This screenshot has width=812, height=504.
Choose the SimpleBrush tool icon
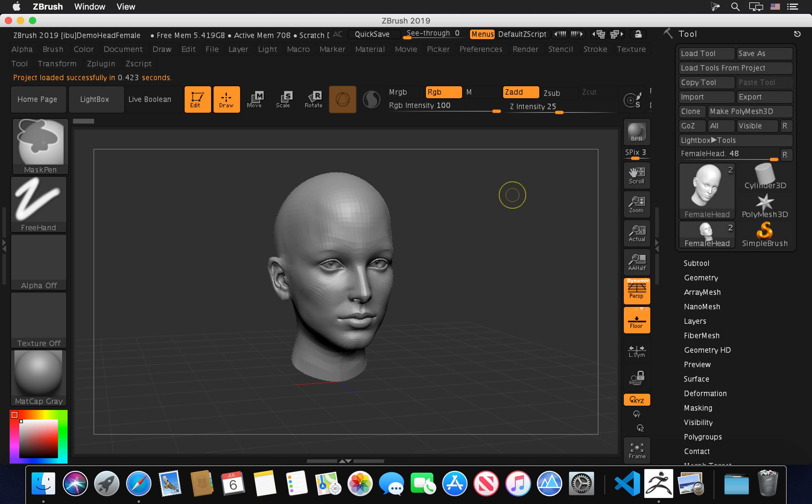coord(765,234)
